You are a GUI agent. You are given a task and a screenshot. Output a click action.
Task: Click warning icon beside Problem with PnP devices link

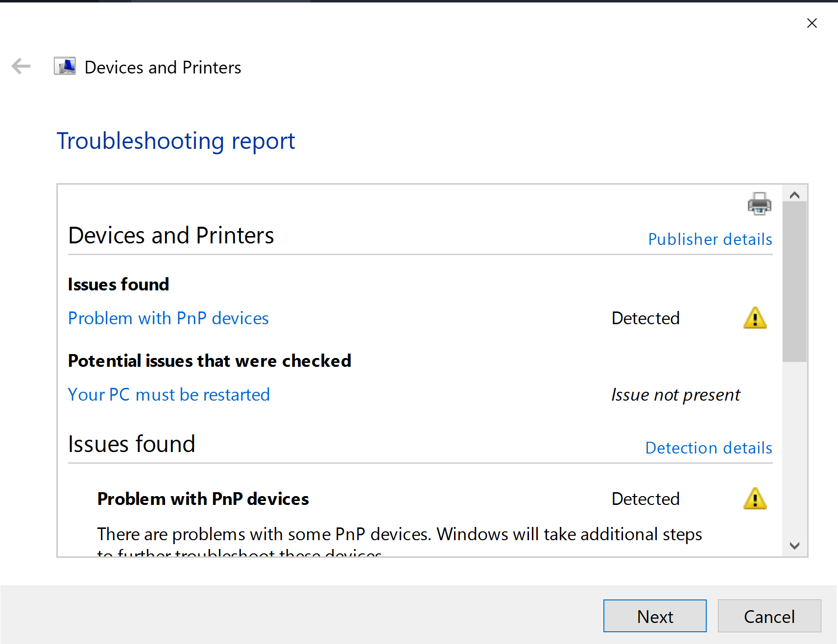coord(755,318)
